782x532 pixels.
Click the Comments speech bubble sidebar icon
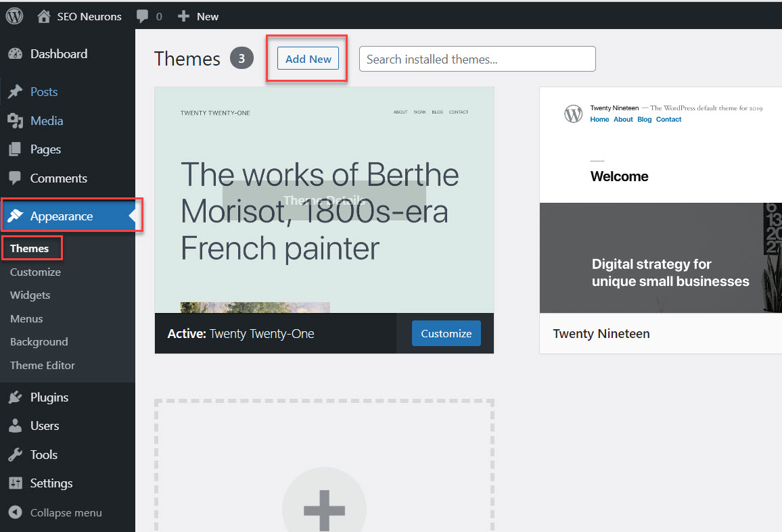coord(16,178)
